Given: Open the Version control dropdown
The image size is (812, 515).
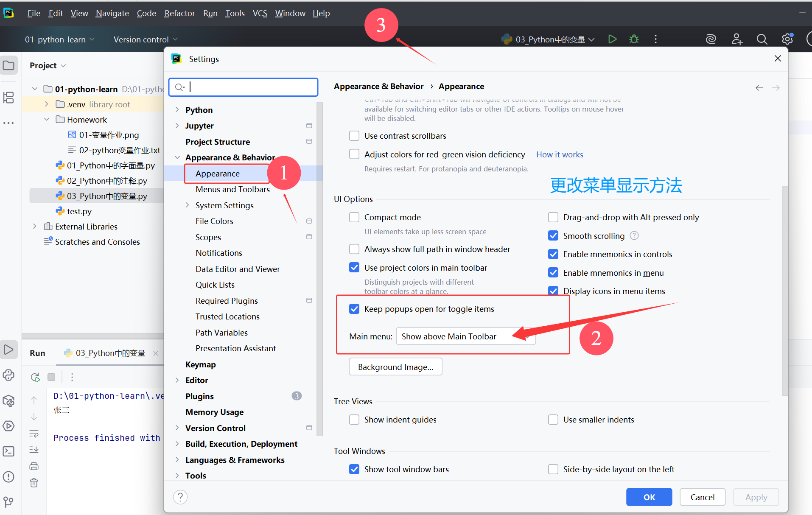Looking at the screenshot, I should point(146,39).
